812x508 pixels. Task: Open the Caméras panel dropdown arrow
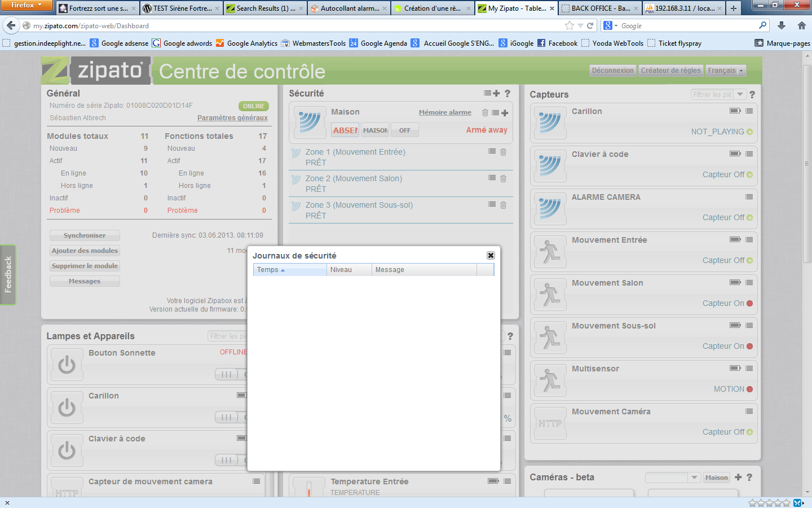[x=694, y=478]
